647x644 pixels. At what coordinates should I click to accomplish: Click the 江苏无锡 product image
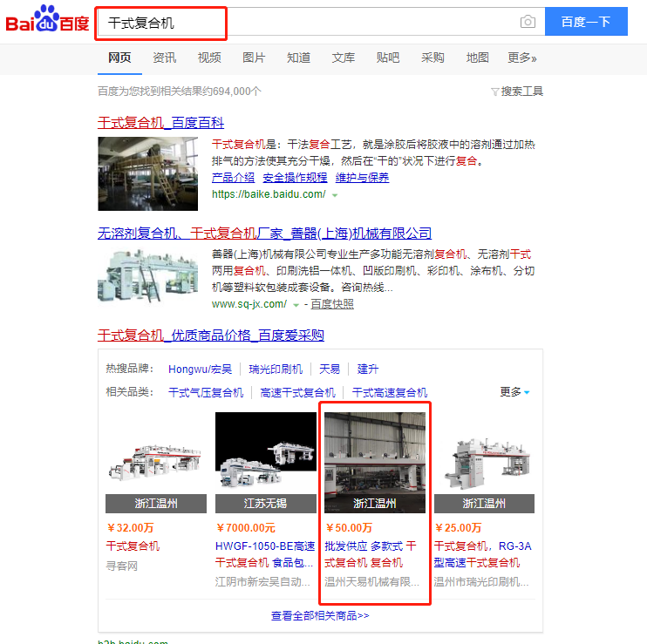[266, 463]
